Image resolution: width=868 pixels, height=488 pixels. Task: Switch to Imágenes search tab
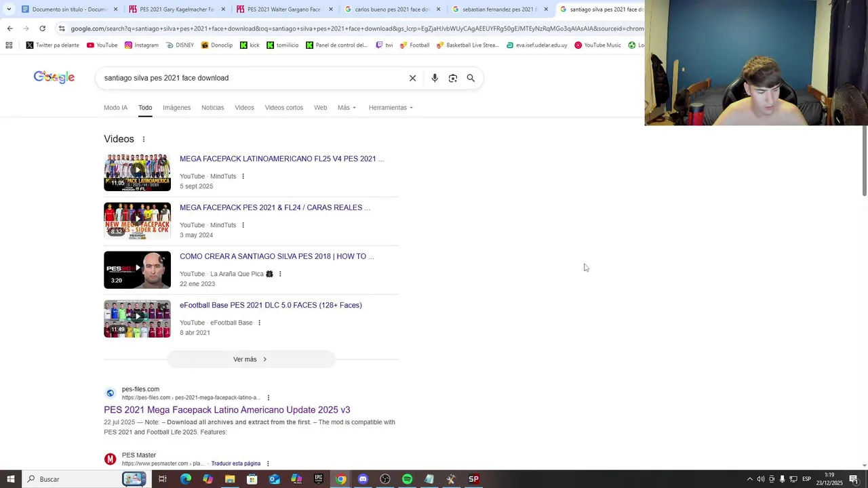click(x=176, y=108)
